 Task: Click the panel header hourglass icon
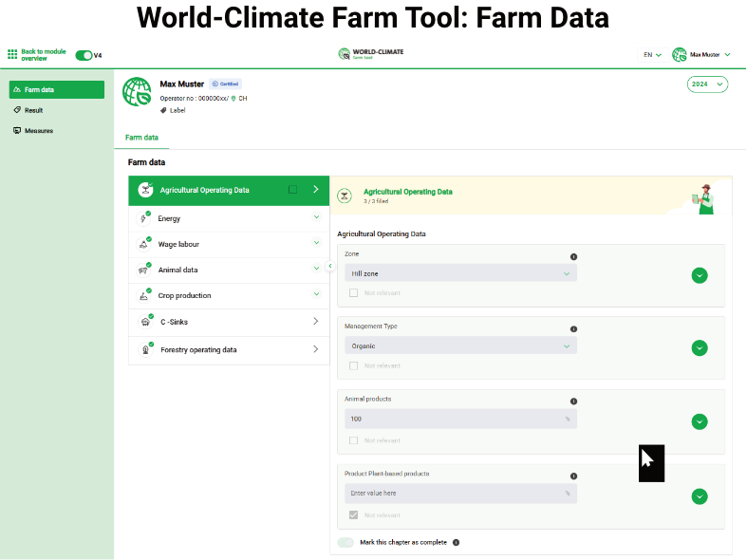[345, 196]
